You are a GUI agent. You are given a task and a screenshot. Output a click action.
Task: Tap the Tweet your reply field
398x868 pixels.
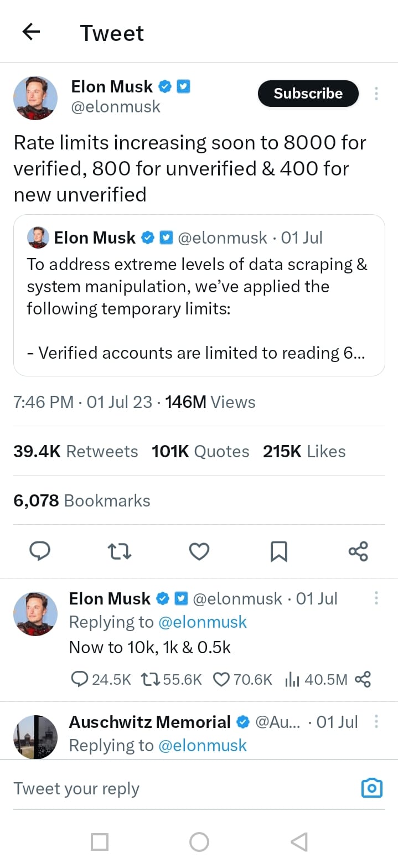(x=166, y=788)
